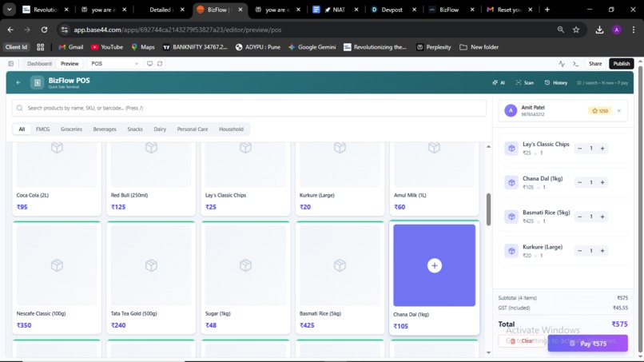Open the Gmail bookmark
This screenshot has width=644, height=362.
71,47
